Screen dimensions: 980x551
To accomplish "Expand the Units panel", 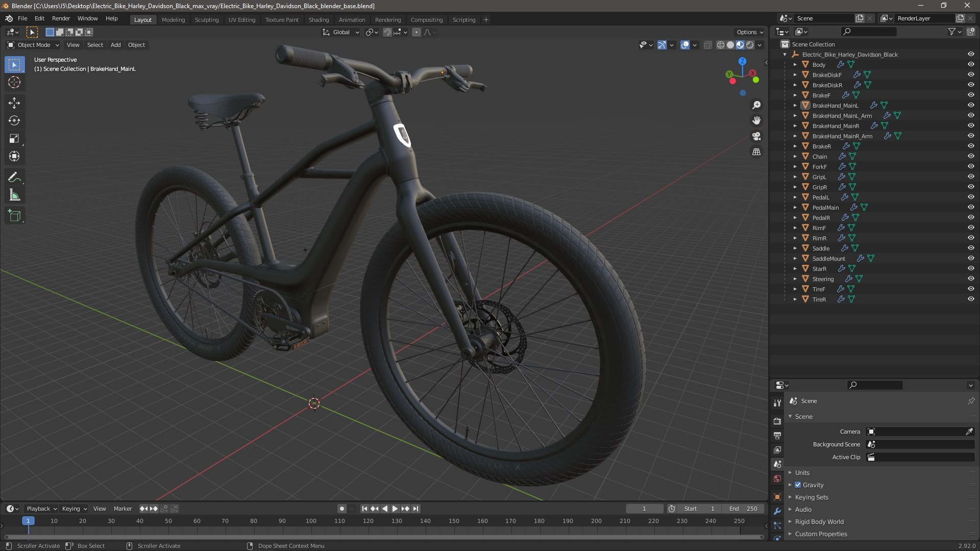I will (802, 472).
